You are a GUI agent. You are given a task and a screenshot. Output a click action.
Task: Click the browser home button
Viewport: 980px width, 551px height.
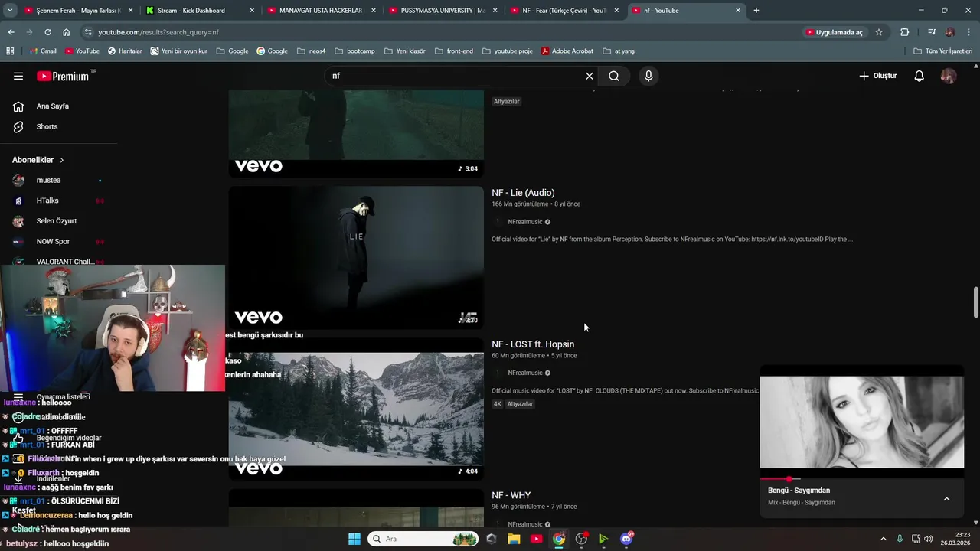tap(66, 32)
